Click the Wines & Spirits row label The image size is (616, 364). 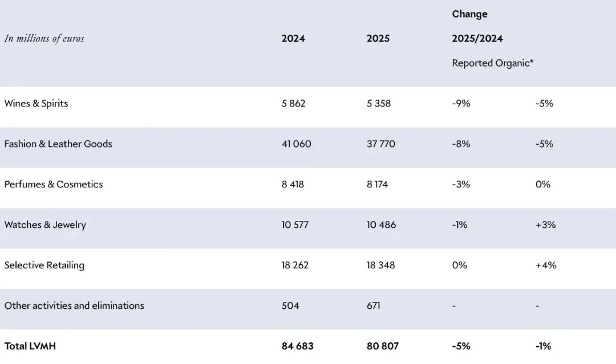36,104
